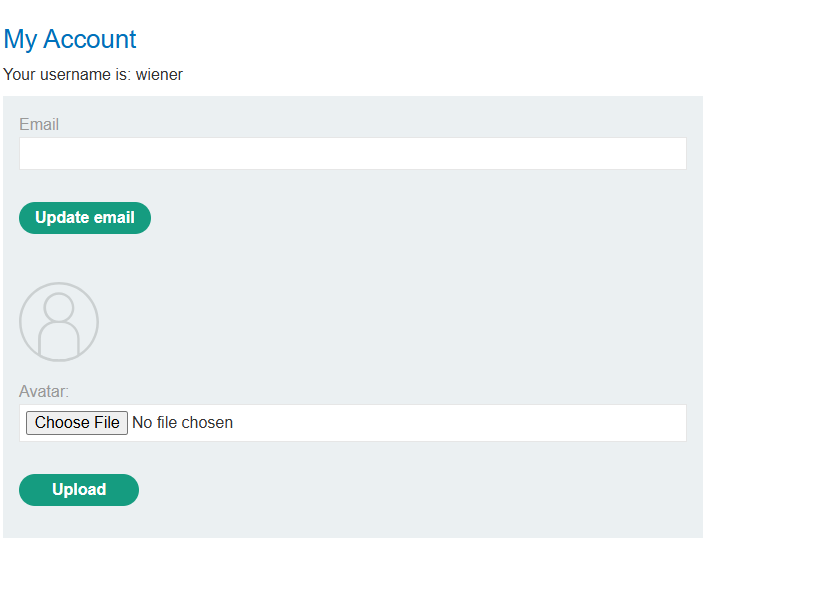Click the shoulders of the avatar silhouette
The height and width of the screenshot is (590, 837).
[x=59, y=340]
